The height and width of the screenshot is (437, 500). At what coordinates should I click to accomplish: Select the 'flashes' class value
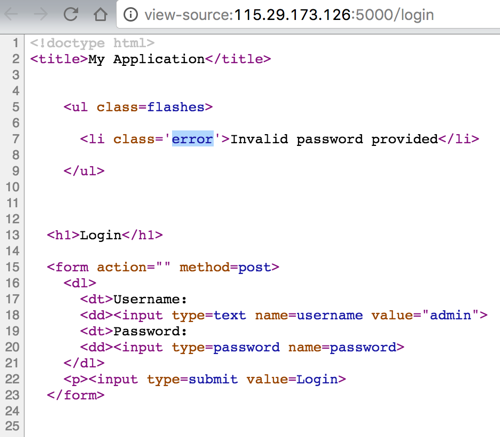point(176,107)
